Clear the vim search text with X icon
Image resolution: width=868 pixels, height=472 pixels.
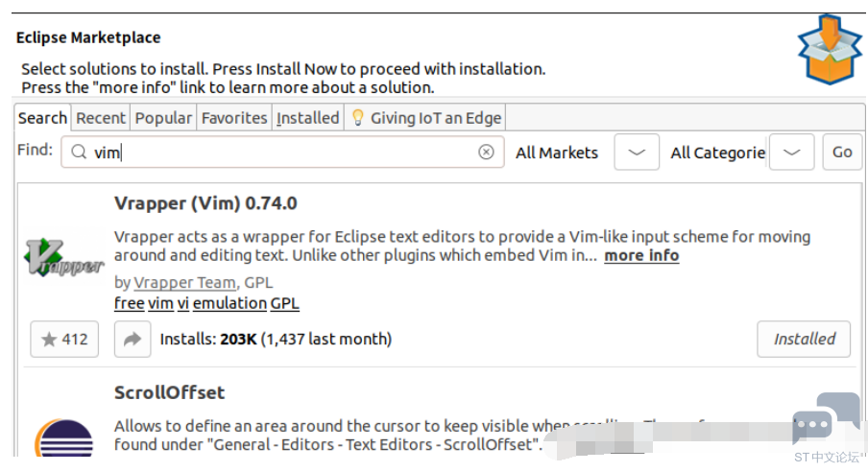486,152
